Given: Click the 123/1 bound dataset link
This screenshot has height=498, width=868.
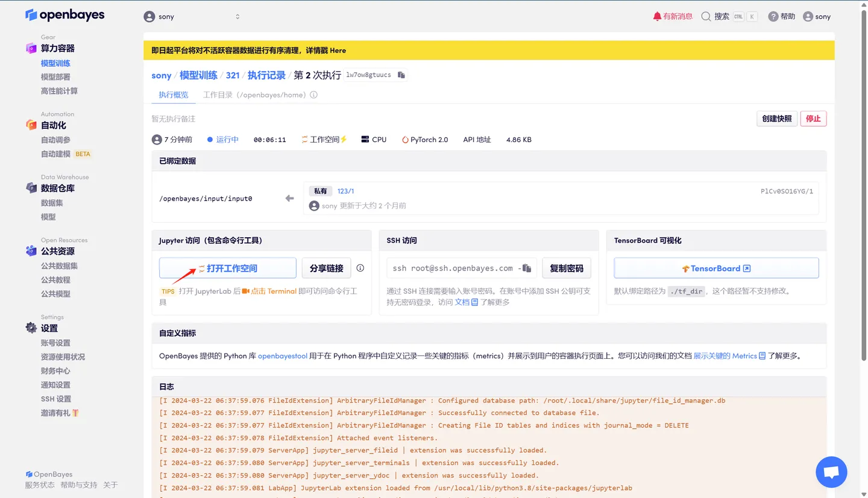Looking at the screenshot, I should coord(344,190).
